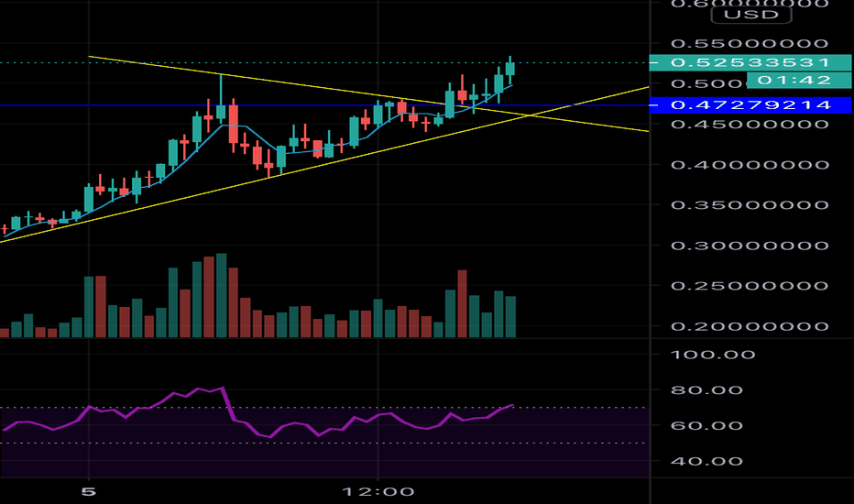Click the RSI 60.00 scale label
The image size is (854, 504).
pos(706,425)
